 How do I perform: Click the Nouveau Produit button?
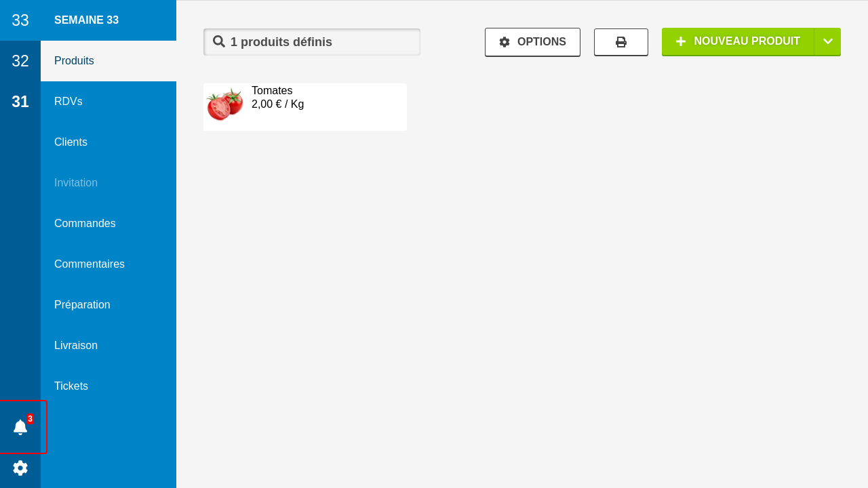click(x=738, y=41)
